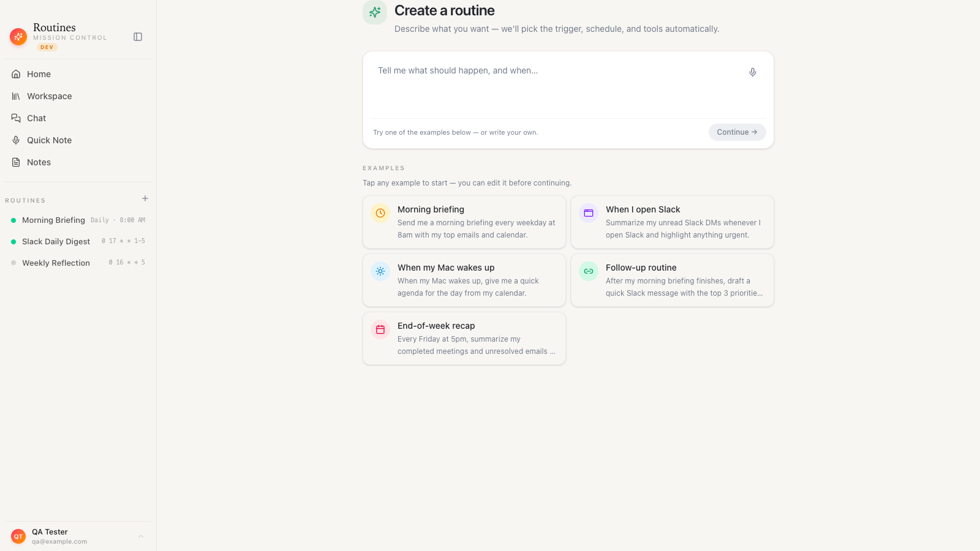Image resolution: width=980 pixels, height=551 pixels.
Task: Choose the Follow-up routine example
Action: point(673,280)
